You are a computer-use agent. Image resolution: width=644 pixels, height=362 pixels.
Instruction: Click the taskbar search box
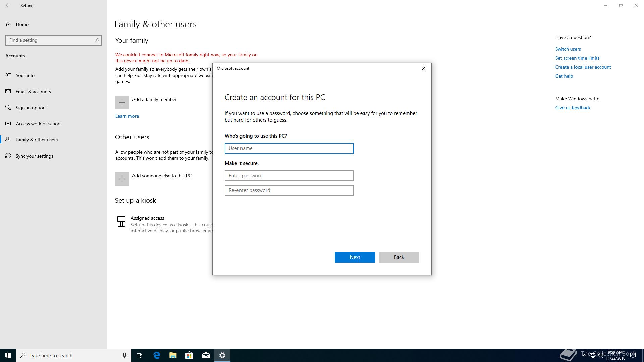coord(74,355)
